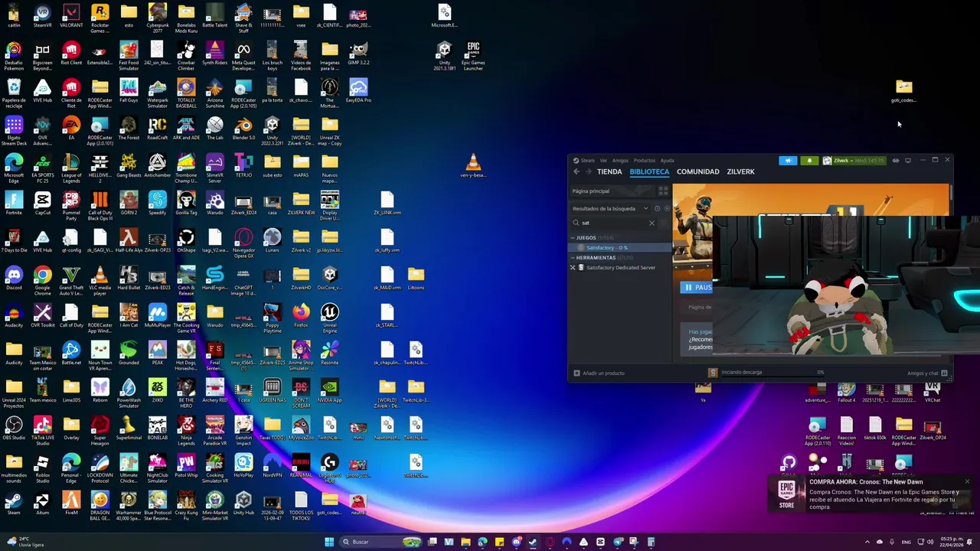Collapse the HERRAMIENTAS category

pyautogui.click(x=572, y=258)
